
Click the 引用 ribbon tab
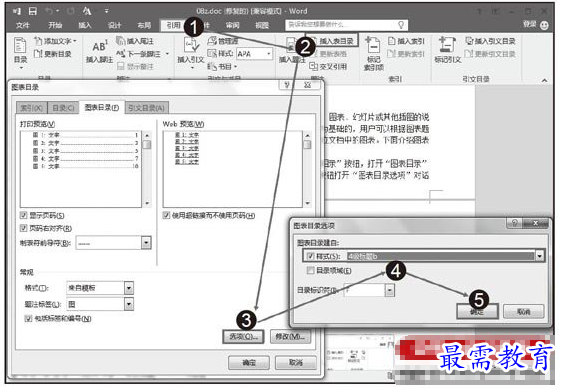click(174, 25)
